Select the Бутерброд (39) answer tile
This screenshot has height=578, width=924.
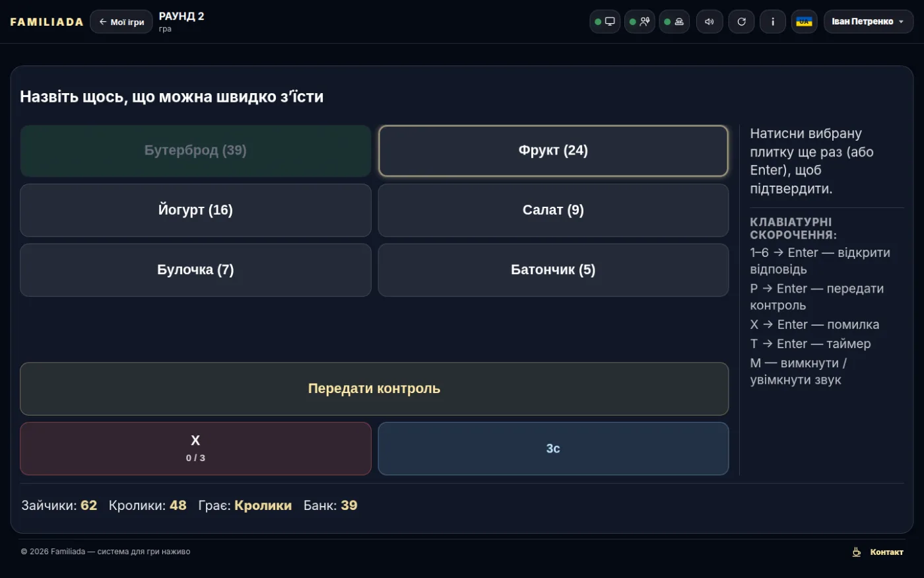[195, 151]
